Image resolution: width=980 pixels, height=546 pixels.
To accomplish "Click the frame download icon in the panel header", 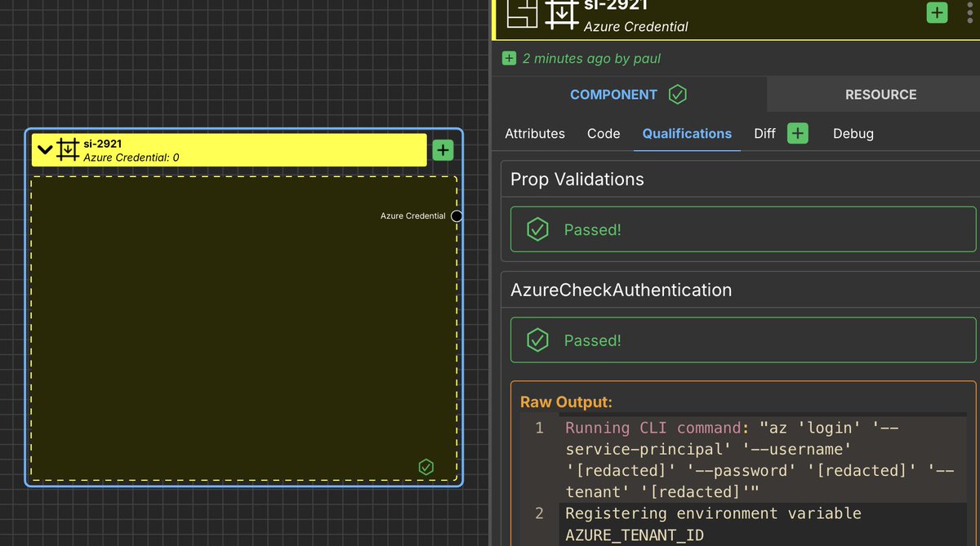I will [x=560, y=12].
